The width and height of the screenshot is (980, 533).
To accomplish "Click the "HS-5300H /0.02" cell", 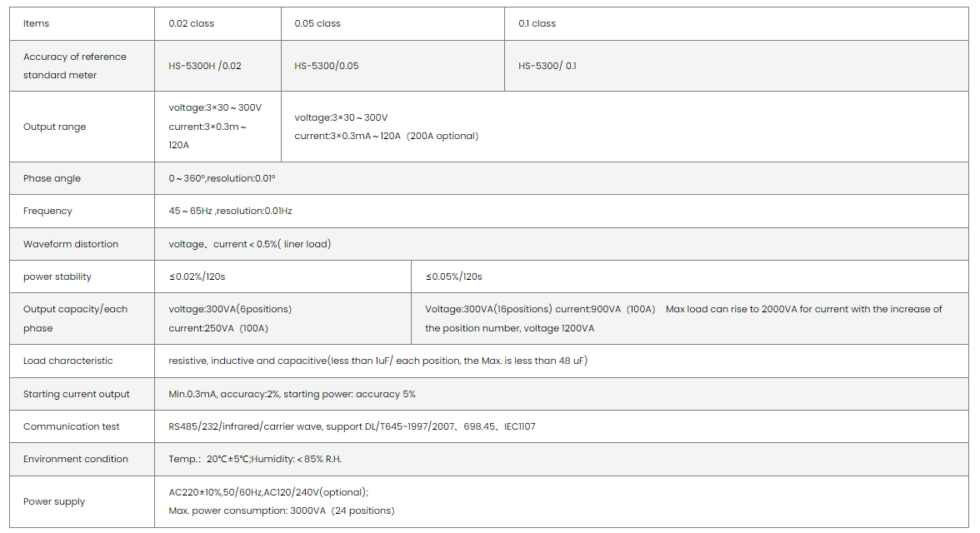I will point(205,66).
